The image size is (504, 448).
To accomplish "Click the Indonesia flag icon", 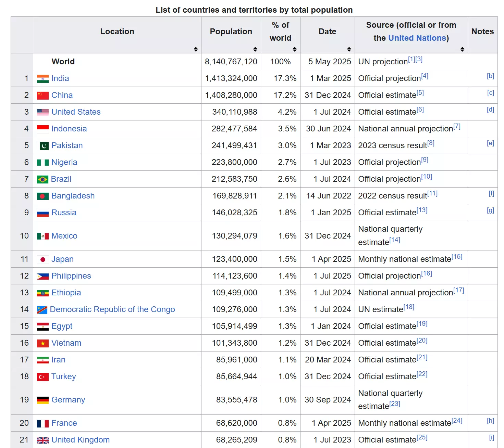I will (43, 129).
